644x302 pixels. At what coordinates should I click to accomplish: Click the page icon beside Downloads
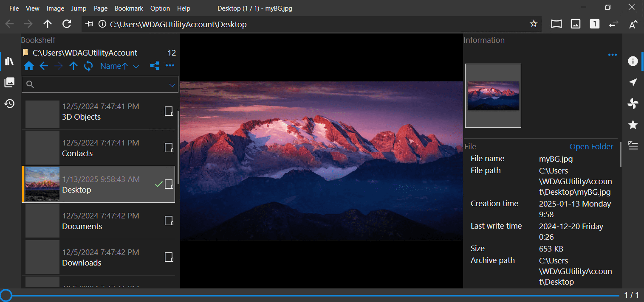pos(169,257)
